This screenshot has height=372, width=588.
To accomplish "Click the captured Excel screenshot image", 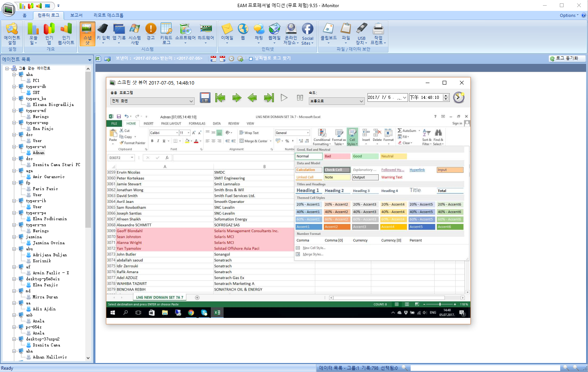I will pos(288,215).
